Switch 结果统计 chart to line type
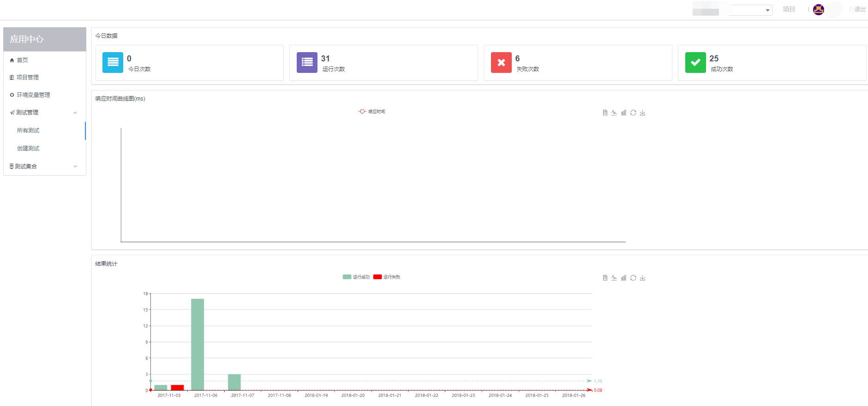Image resolution: width=868 pixels, height=406 pixels. tap(614, 278)
